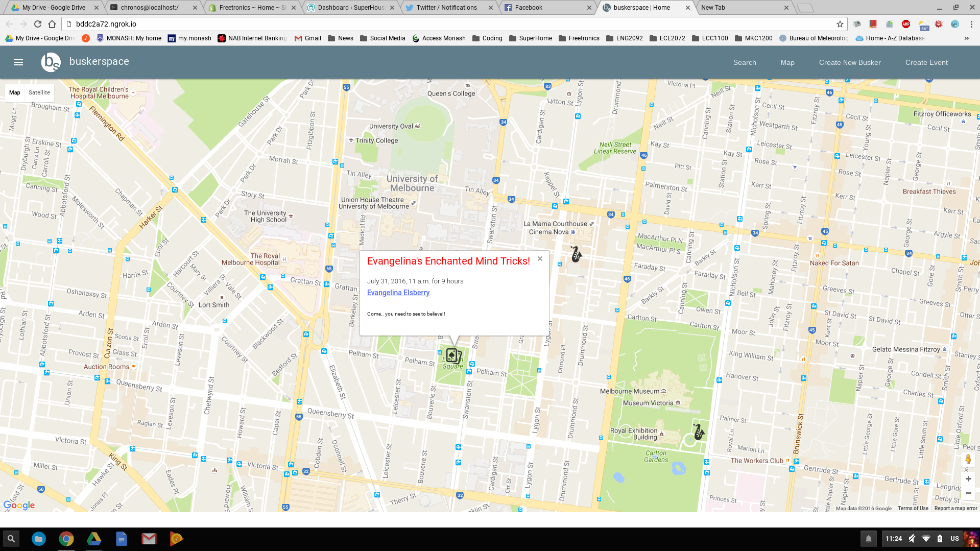The width and height of the screenshot is (980, 551).
Task: Click the Google logo on the map
Action: tap(19, 506)
